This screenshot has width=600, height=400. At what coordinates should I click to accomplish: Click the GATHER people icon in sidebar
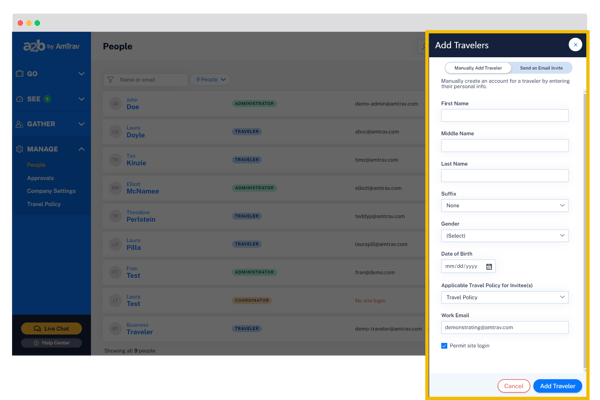(x=20, y=124)
